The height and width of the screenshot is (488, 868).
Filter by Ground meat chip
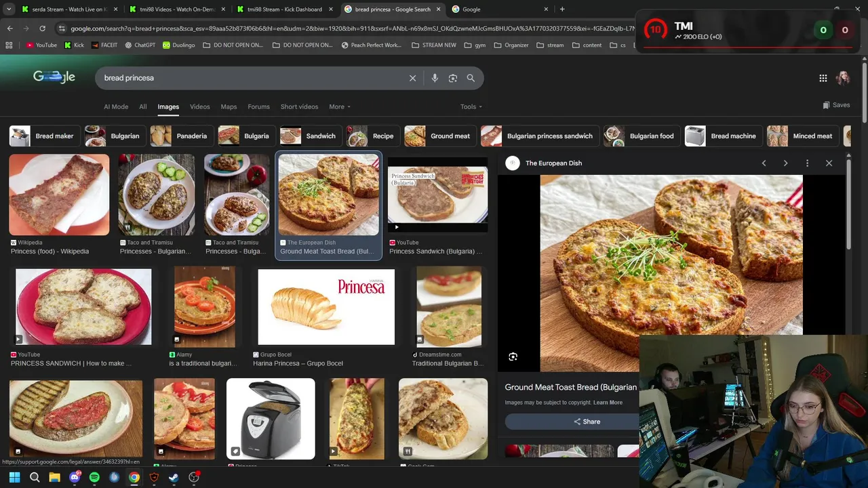tap(439, 136)
